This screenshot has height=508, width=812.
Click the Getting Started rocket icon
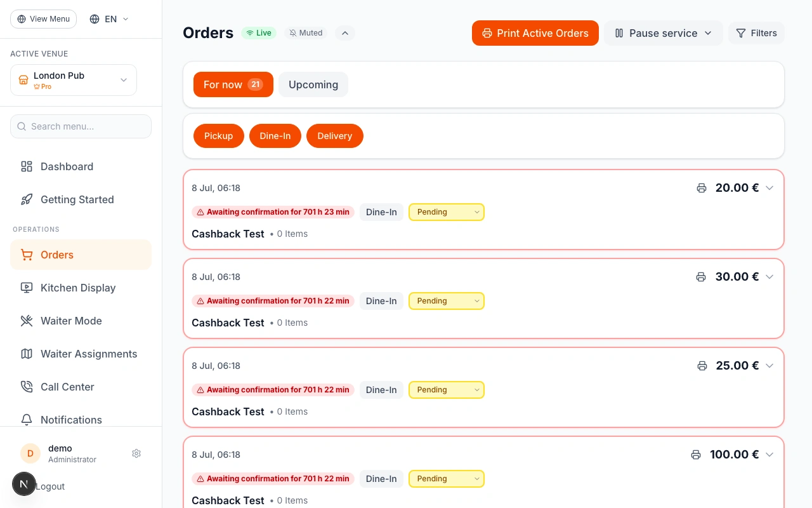(x=27, y=199)
